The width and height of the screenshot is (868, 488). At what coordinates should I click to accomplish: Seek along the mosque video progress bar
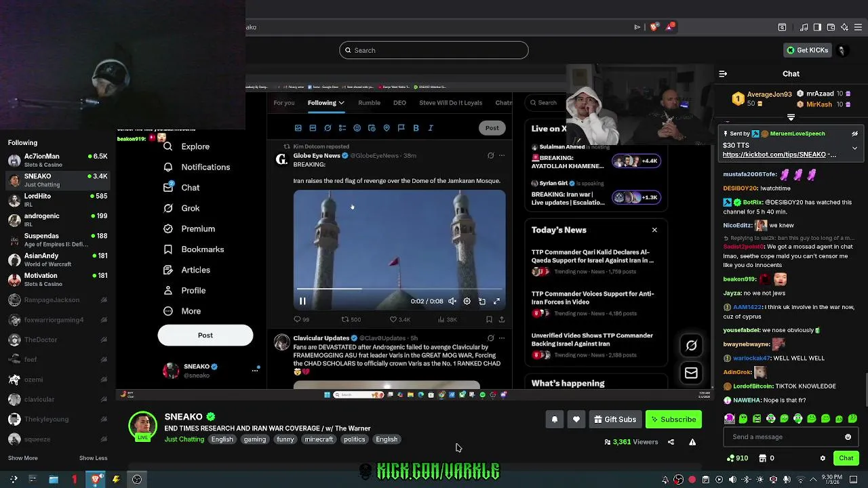coord(399,289)
